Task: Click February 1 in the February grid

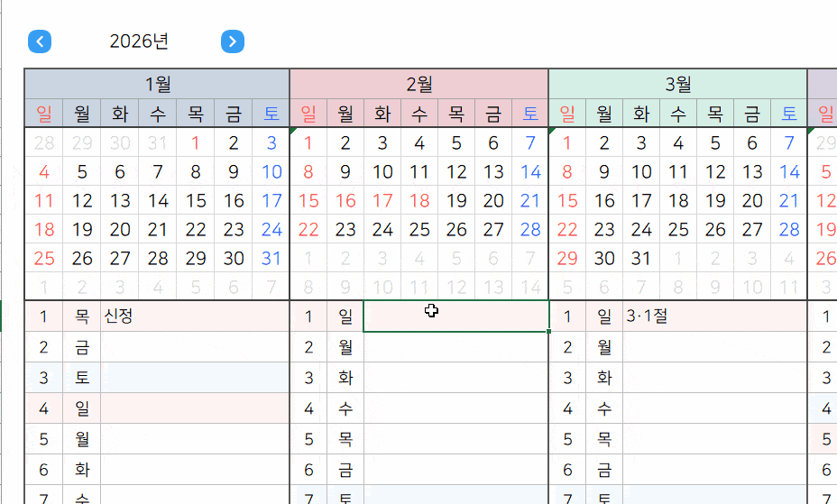Action: (308, 143)
